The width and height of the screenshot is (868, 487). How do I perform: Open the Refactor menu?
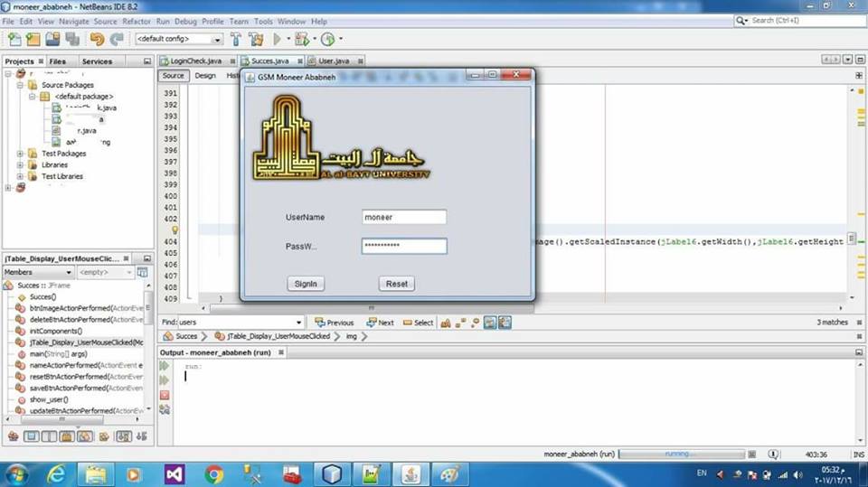(137, 21)
